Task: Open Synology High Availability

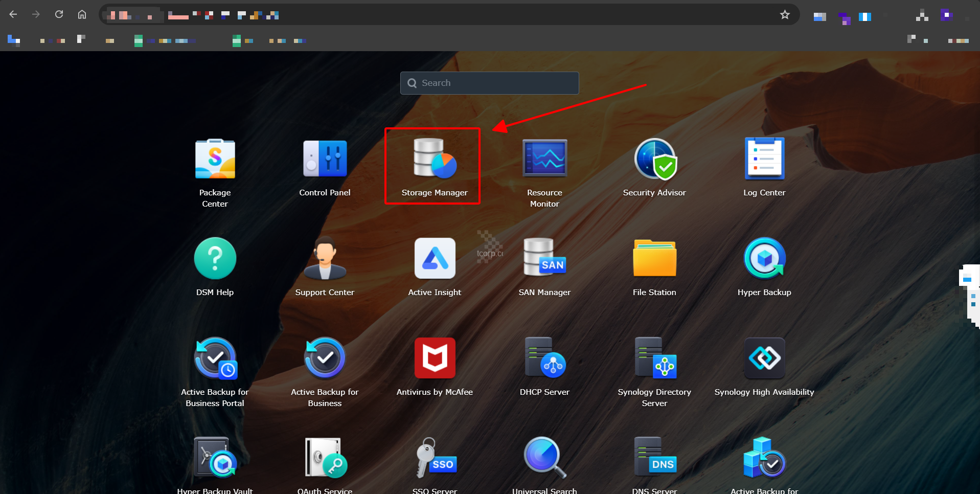Action: click(x=764, y=359)
